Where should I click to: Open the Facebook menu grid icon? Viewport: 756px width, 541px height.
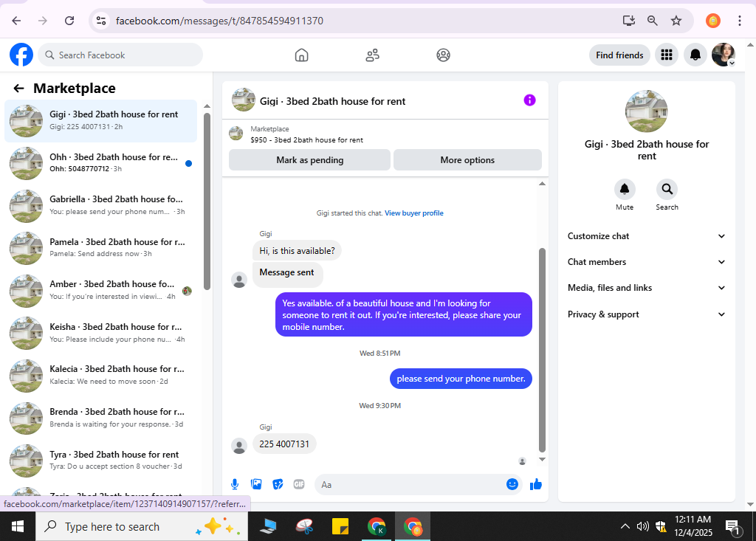click(667, 55)
